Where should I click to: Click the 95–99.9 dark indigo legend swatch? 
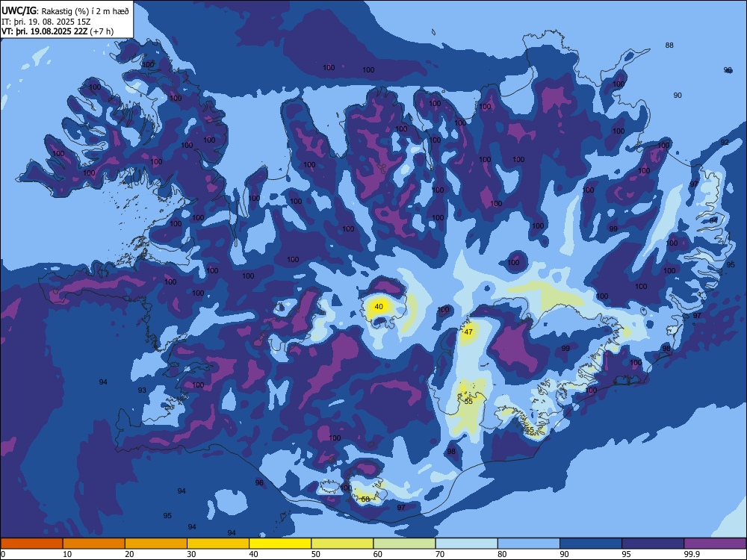653,544
